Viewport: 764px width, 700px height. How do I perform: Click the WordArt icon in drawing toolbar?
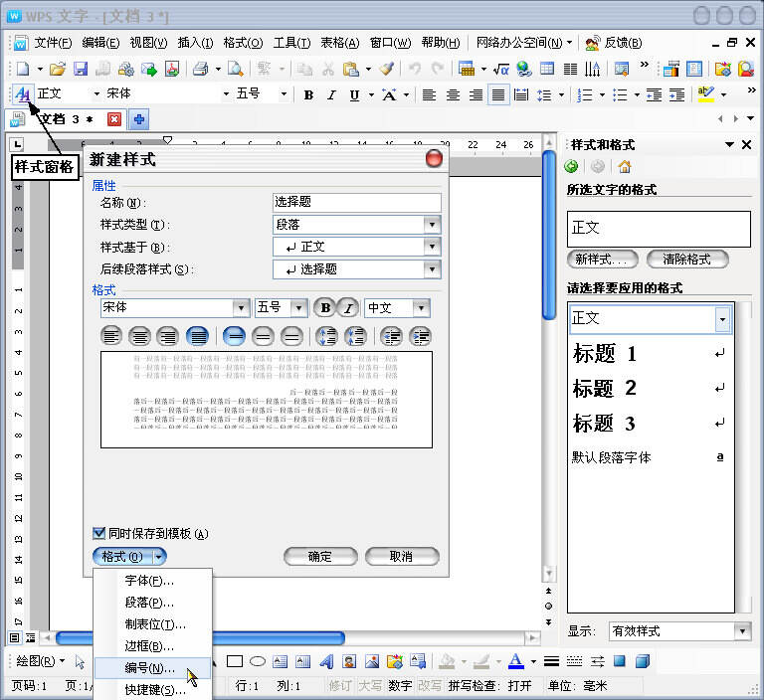(326, 661)
